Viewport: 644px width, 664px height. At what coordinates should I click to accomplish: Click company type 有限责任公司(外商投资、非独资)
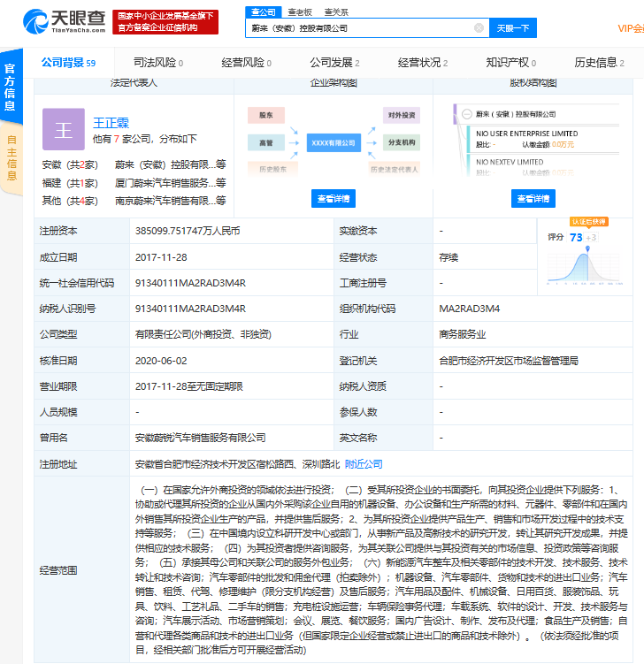click(x=203, y=334)
